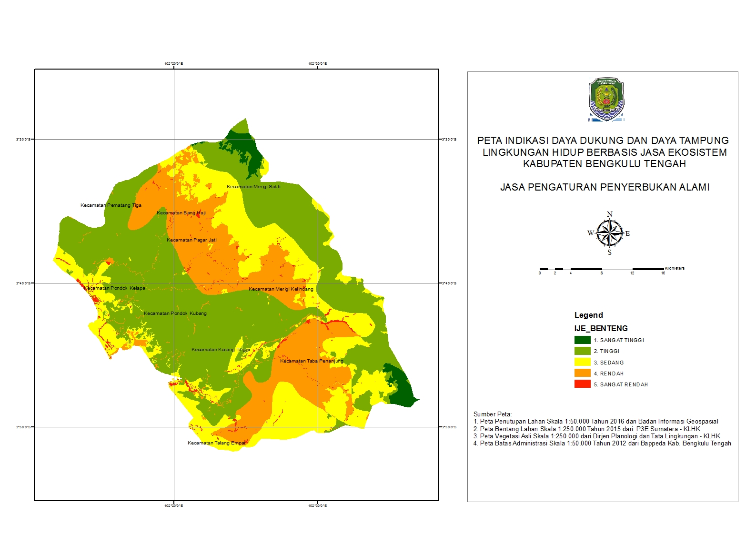Click the compass rose north arrow
This screenshot has height=535, width=756.
609,233
